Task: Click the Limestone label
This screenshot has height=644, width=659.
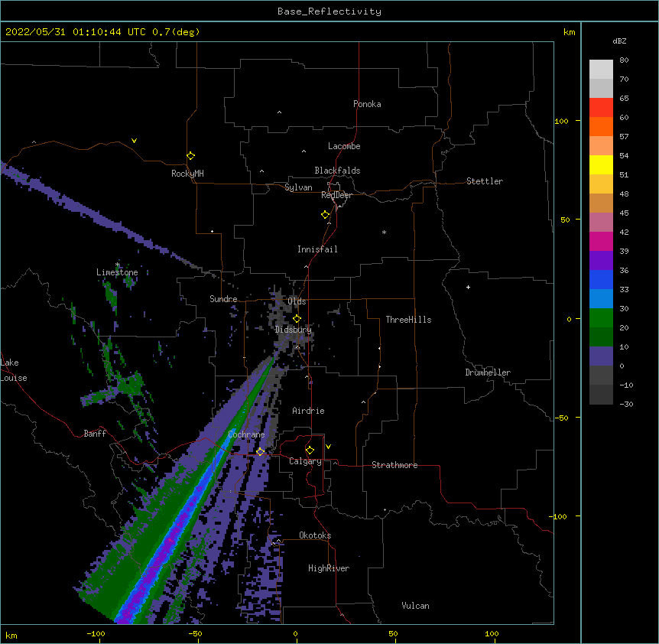Action: click(117, 272)
